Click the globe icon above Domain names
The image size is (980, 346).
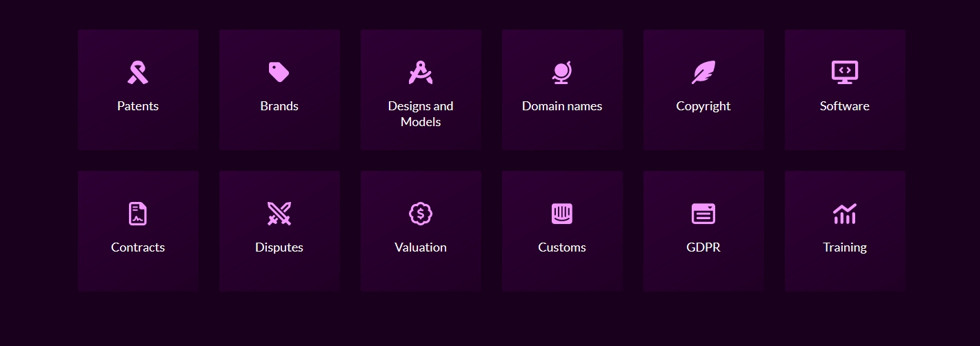pyautogui.click(x=562, y=72)
